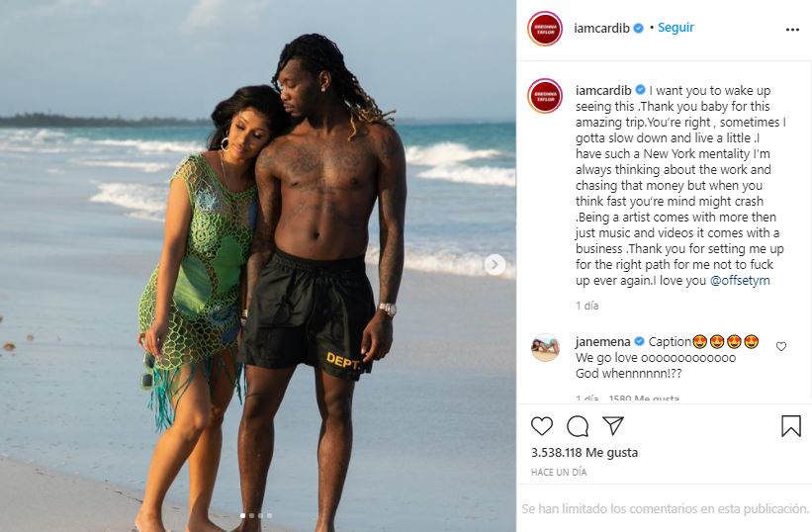Open janemena's profile picture

pyautogui.click(x=545, y=347)
